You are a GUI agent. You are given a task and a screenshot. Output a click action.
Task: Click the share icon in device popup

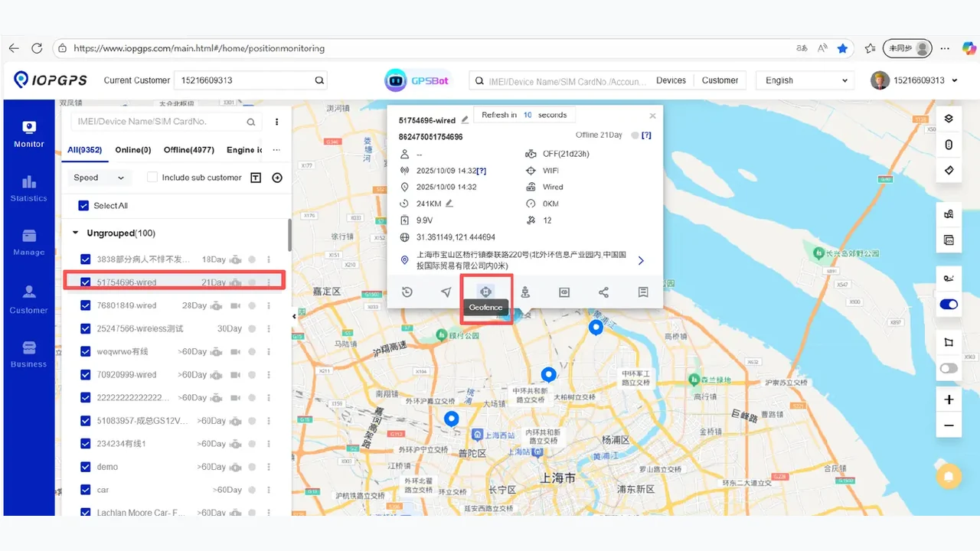[x=603, y=292]
